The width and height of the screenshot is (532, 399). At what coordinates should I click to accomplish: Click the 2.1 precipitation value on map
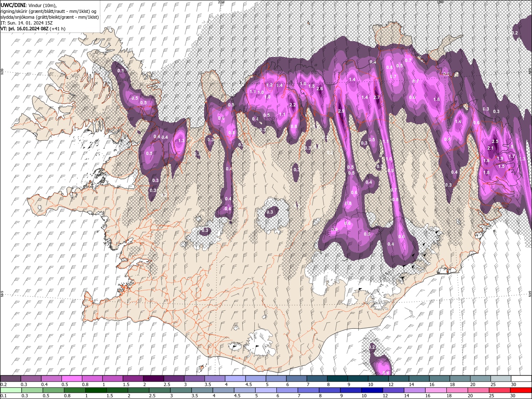click(490, 148)
